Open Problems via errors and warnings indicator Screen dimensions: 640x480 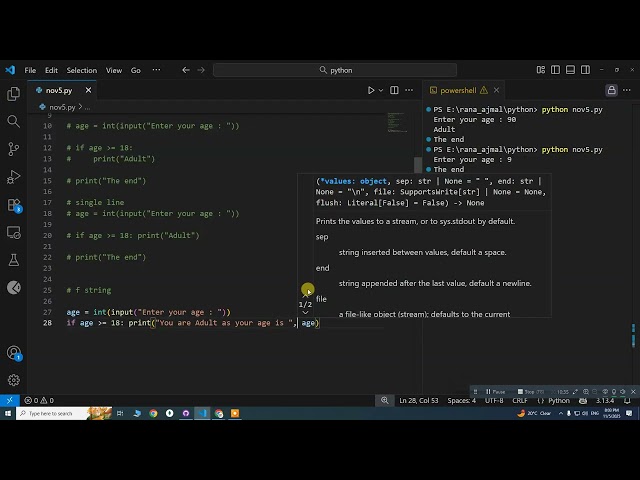pos(39,400)
